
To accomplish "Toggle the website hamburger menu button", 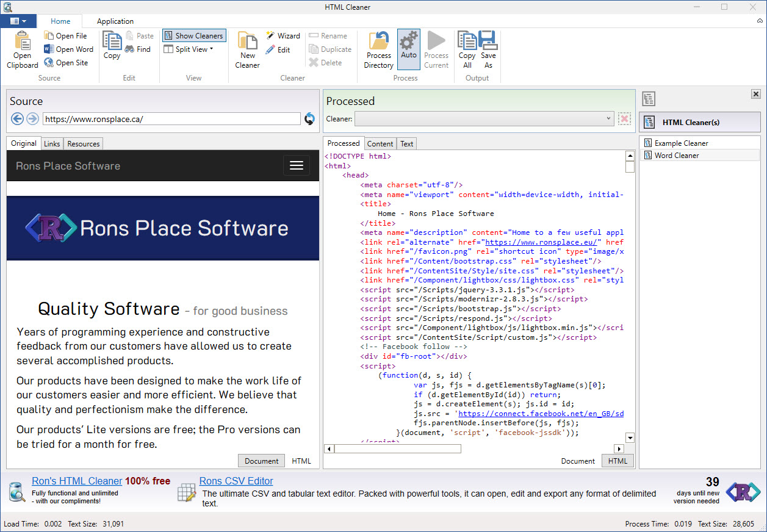I will tap(297, 165).
